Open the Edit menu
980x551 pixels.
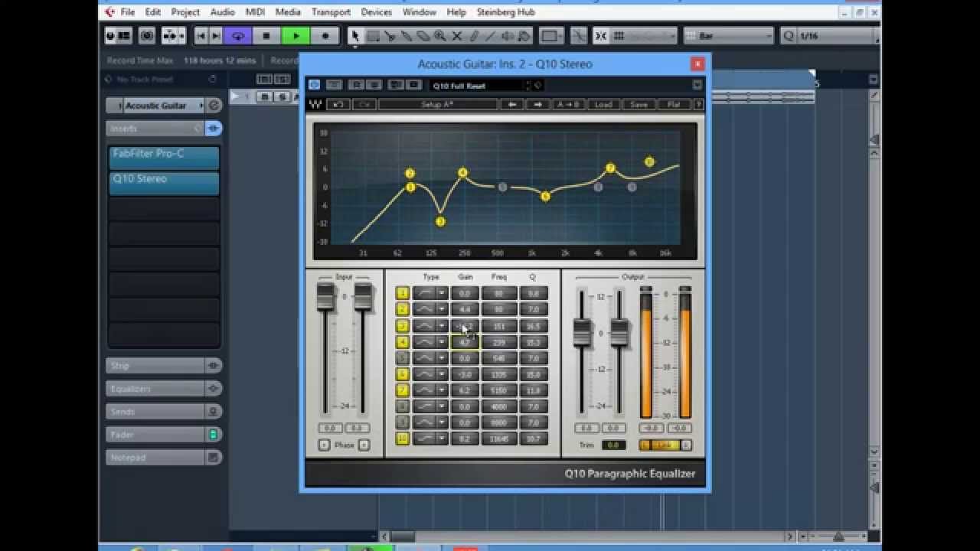tap(153, 12)
